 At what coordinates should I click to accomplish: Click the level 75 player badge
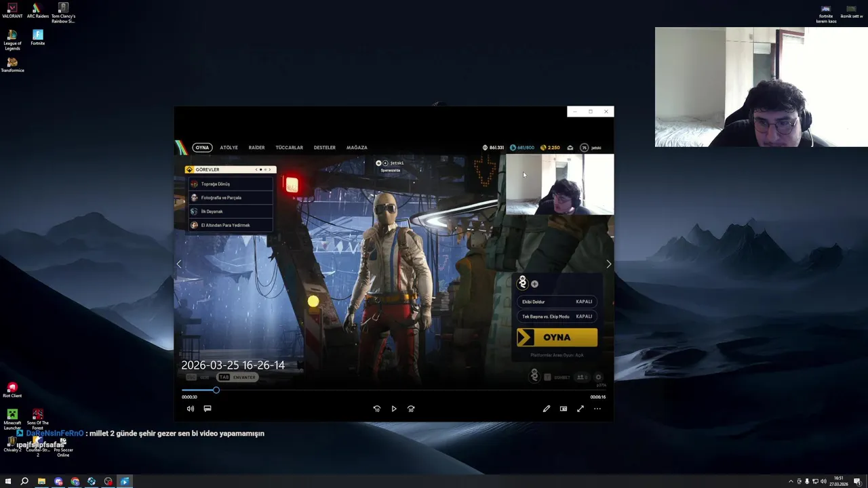[584, 148]
